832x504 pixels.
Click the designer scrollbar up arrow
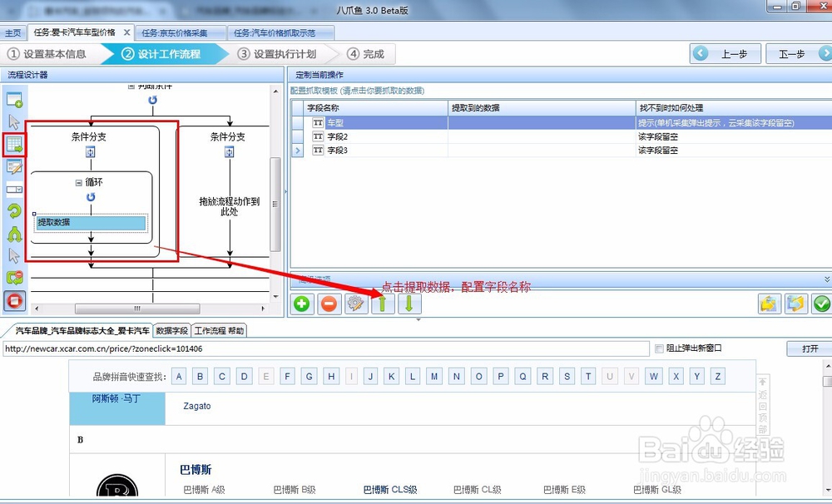click(x=275, y=91)
